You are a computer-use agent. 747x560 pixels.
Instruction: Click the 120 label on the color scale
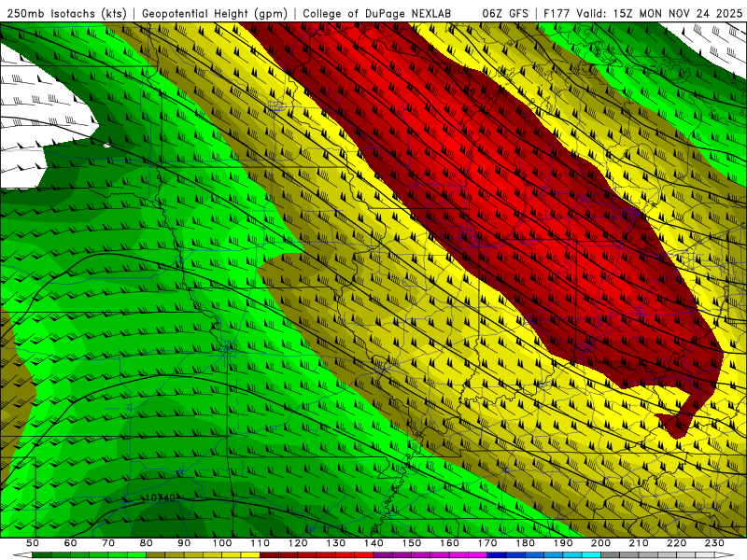(x=298, y=543)
